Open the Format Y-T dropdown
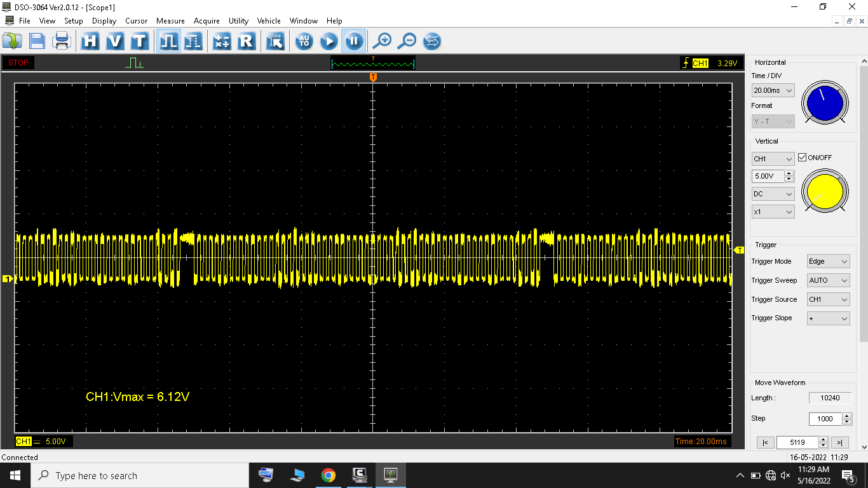Viewport: 868px width, 488px height. 773,121
